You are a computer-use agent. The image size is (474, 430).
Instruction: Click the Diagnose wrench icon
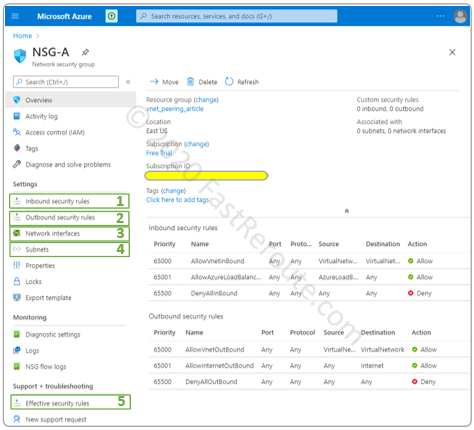[x=17, y=164]
